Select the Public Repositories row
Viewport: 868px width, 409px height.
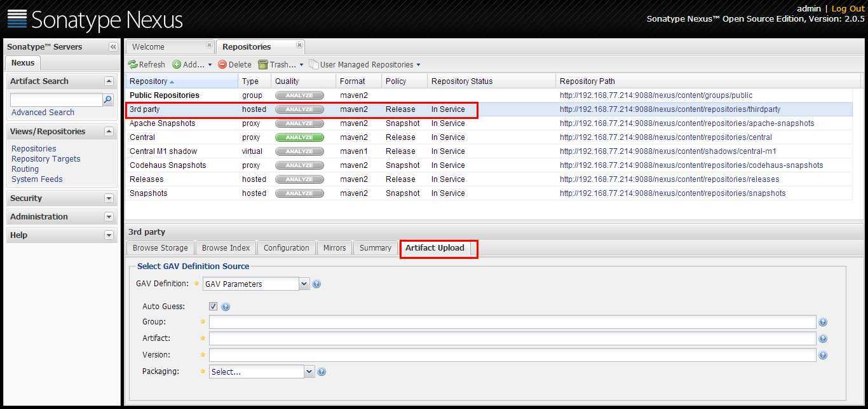pyautogui.click(x=489, y=95)
